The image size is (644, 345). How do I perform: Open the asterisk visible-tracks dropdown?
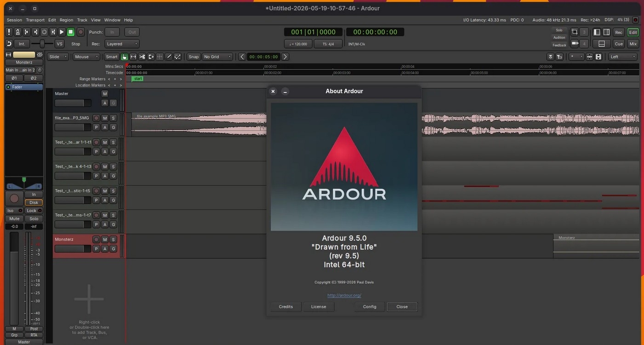tap(576, 57)
